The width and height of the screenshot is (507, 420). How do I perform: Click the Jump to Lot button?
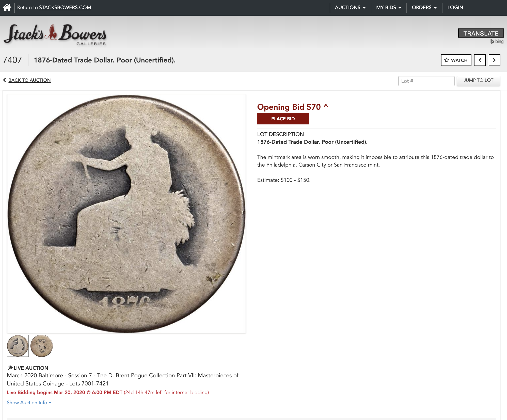pyautogui.click(x=478, y=80)
